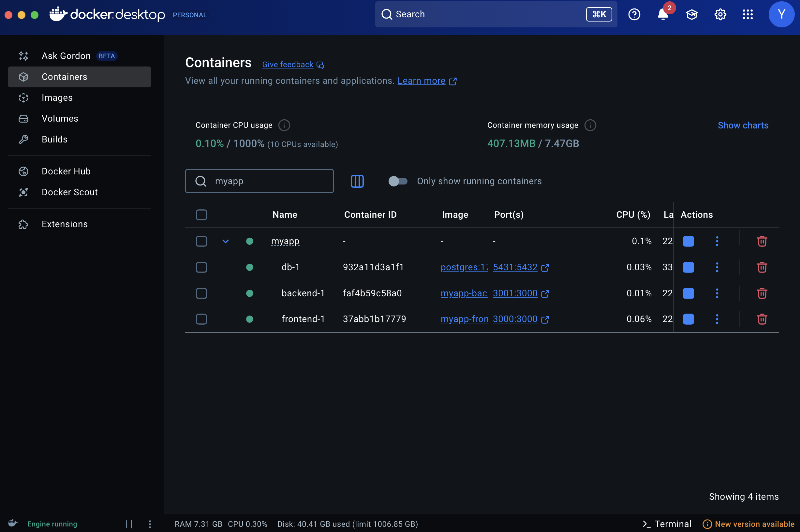Image resolution: width=800 pixels, height=532 pixels.
Task: Open more actions for db-1
Action: [717, 267]
